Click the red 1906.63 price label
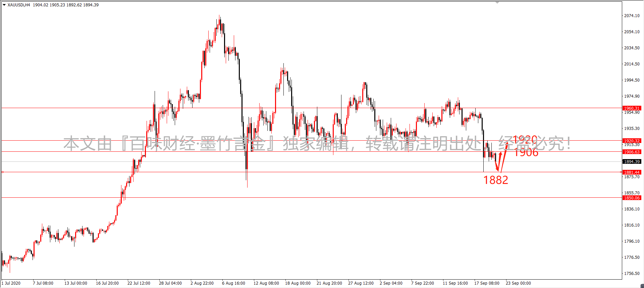 coord(632,152)
